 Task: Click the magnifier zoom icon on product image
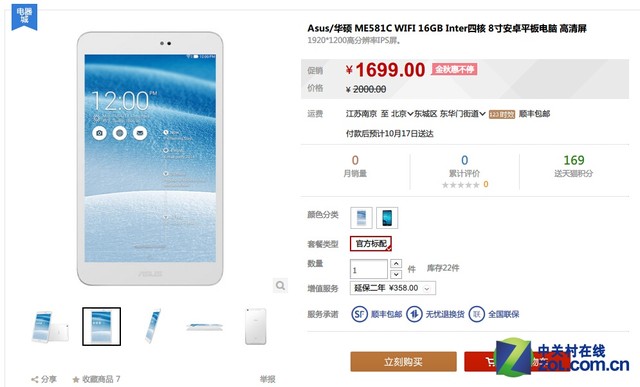[x=280, y=285]
